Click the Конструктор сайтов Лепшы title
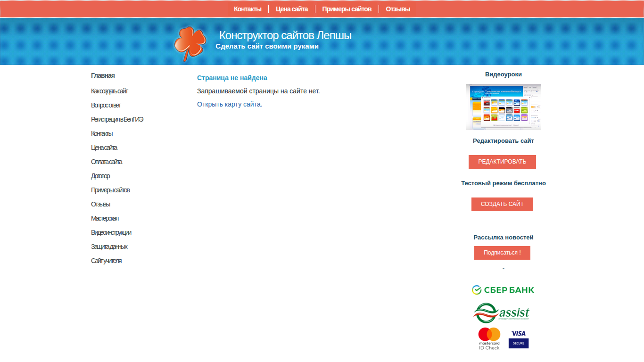This screenshot has height=362, width=644. click(x=285, y=35)
